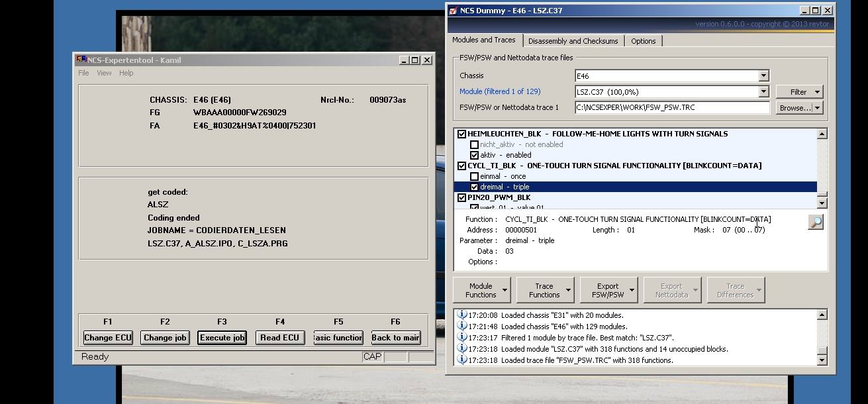Image resolution: width=868 pixels, height=404 pixels.
Task: Click the Basic functions button
Action: point(338,338)
